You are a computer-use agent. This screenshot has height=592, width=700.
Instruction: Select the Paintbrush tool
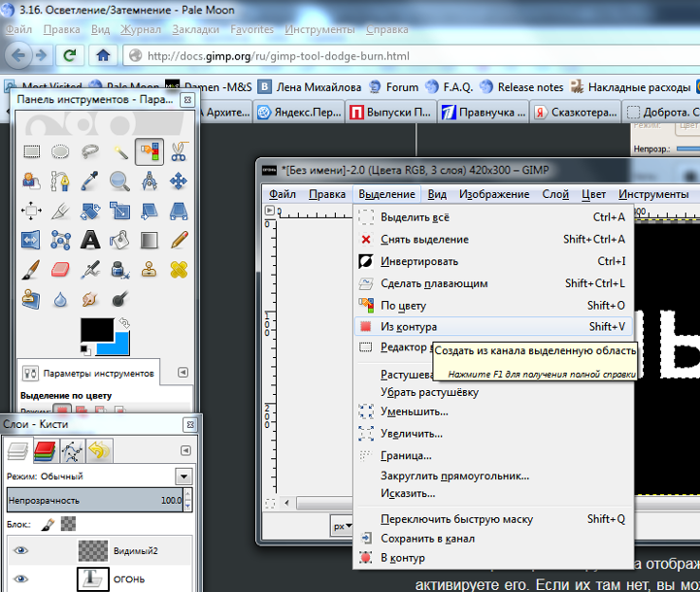31,270
